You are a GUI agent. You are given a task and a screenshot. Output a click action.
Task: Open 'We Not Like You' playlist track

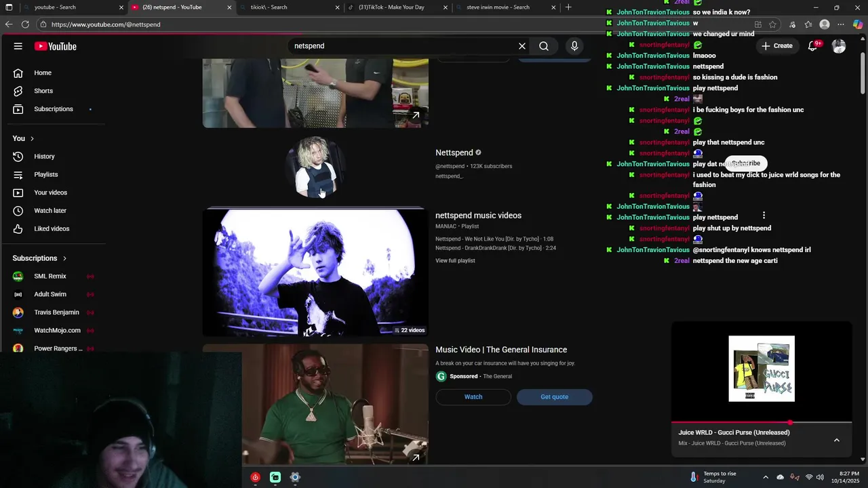pyautogui.click(x=494, y=239)
